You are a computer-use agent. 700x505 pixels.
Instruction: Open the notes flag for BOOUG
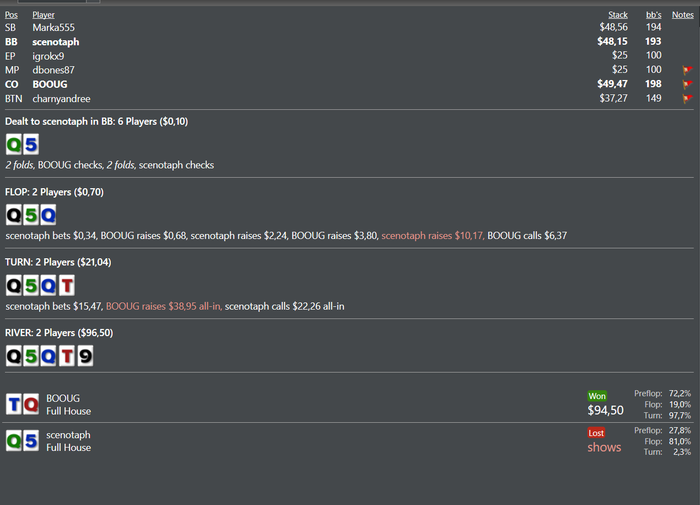[687, 85]
